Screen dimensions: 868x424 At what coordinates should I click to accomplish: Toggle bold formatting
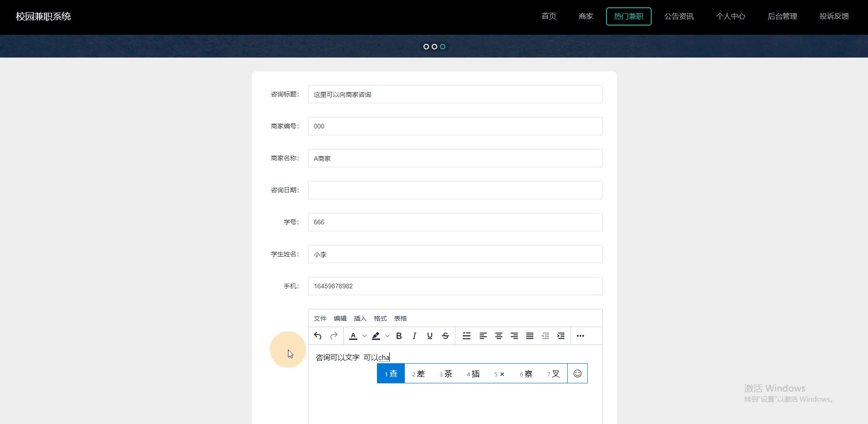pos(399,336)
